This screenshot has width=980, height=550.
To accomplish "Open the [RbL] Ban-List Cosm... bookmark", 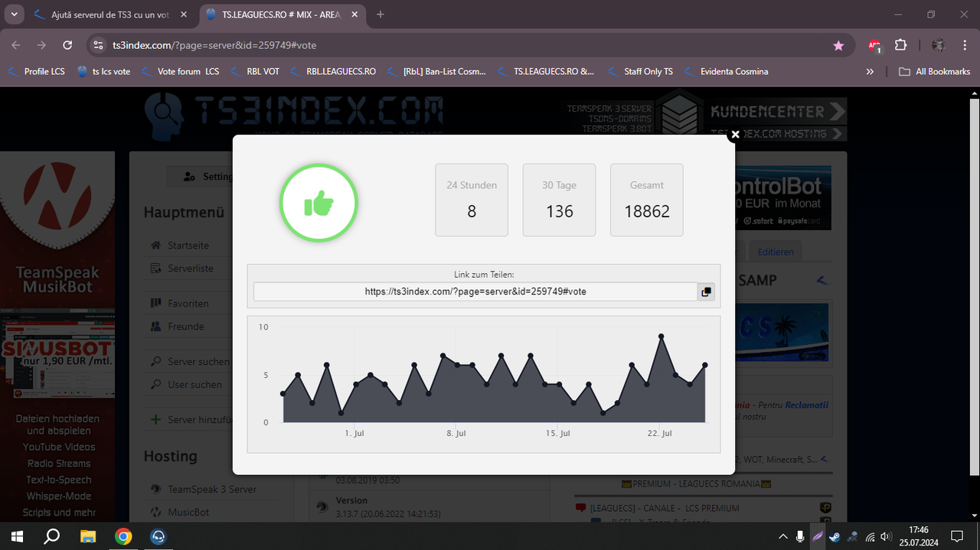I will pyautogui.click(x=436, y=71).
